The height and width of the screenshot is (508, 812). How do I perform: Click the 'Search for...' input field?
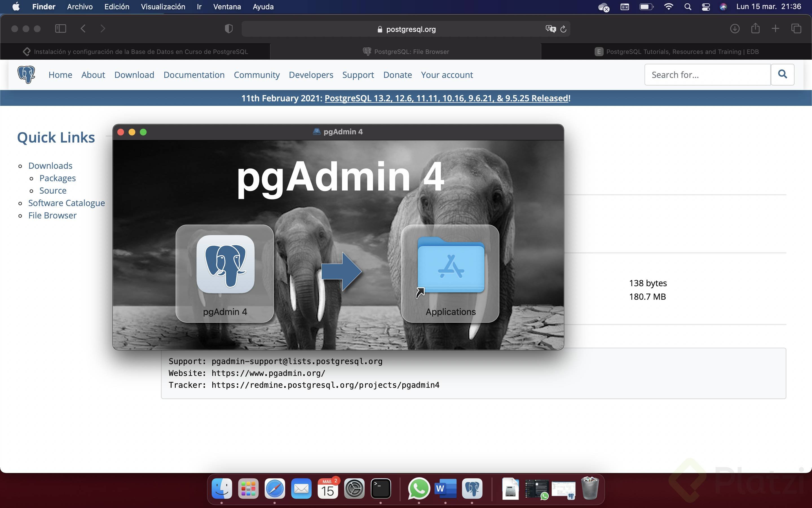point(707,75)
